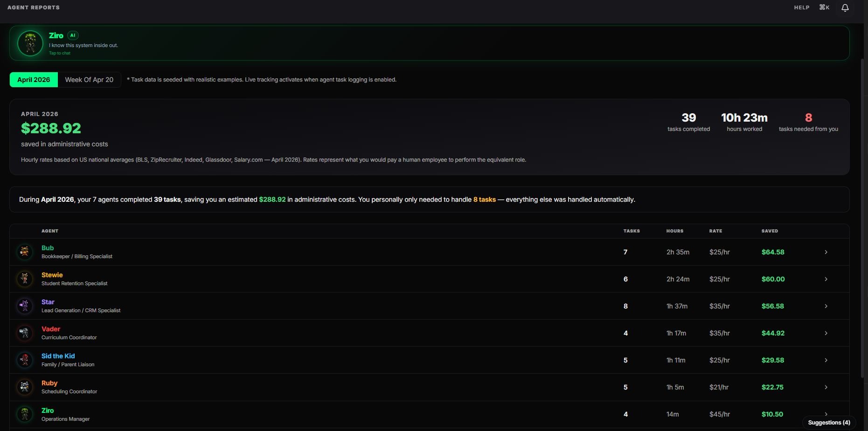Expand the Bub row chevron
This screenshot has width=868, height=431.
826,252
